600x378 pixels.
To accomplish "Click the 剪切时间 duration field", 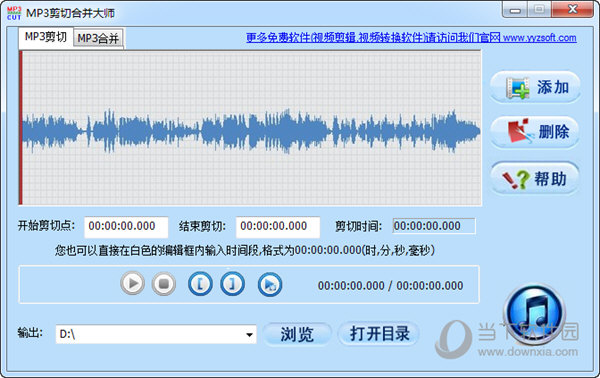I will pyautogui.click(x=434, y=226).
